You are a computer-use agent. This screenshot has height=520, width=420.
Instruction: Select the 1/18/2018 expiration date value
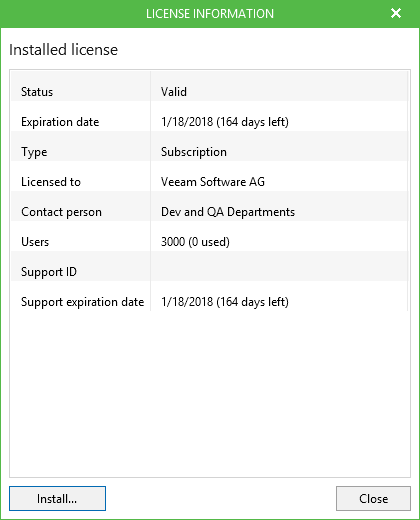click(225, 122)
